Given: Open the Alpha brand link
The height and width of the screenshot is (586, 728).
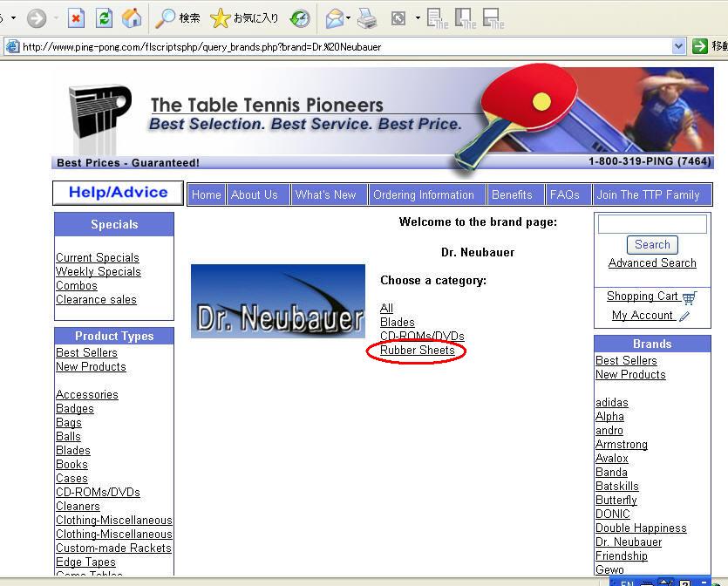Looking at the screenshot, I should point(609,417).
